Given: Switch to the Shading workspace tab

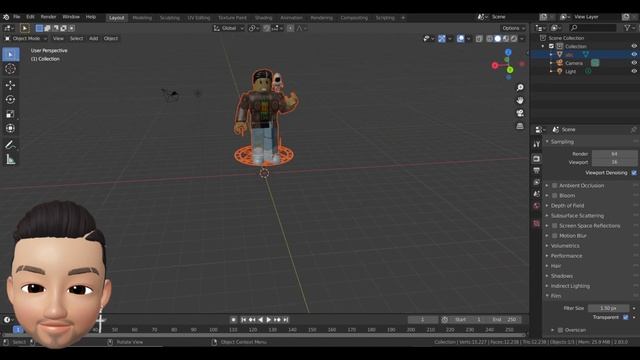Looking at the screenshot, I should tap(263, 18).
